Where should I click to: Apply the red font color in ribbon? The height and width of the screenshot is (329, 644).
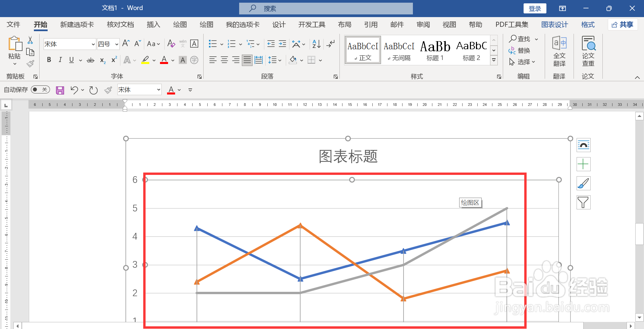(164, 60)
